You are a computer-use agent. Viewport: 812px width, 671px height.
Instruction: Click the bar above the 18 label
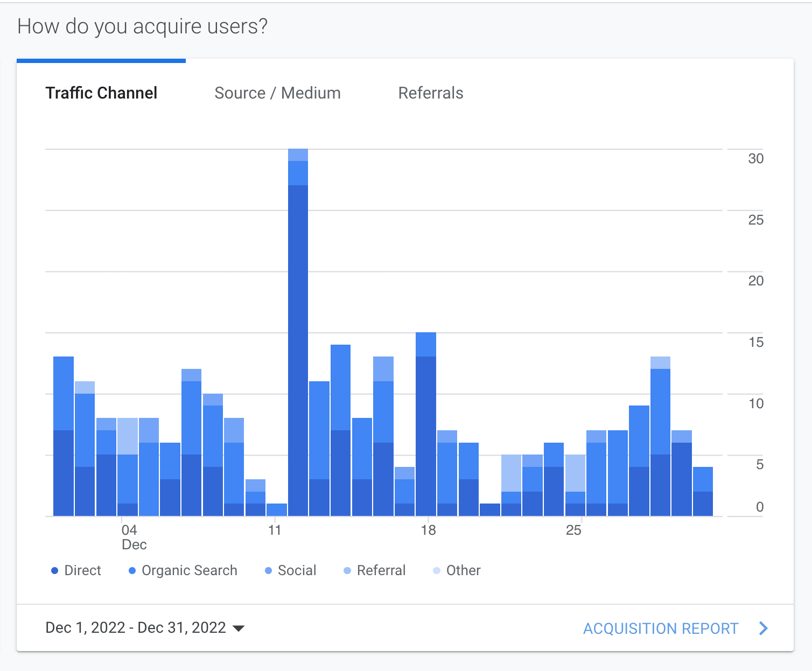[x=426, y=425]
